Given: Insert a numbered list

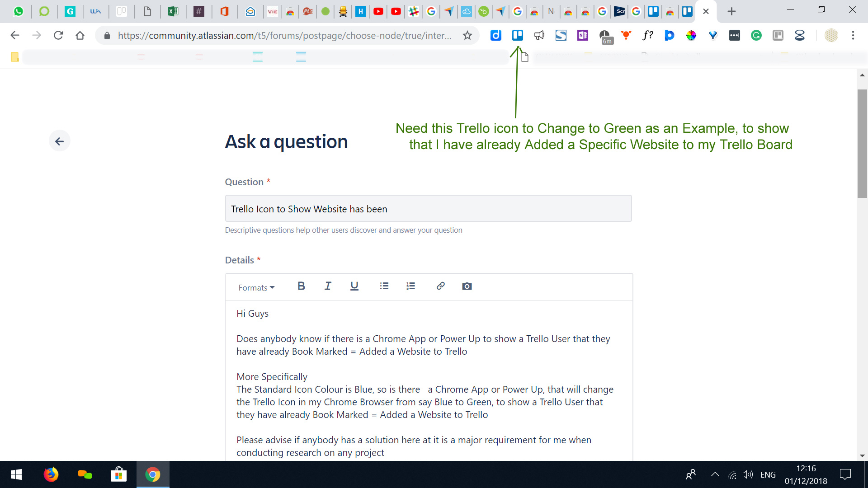Looking at the screenshot, I should tap(410, 286).
